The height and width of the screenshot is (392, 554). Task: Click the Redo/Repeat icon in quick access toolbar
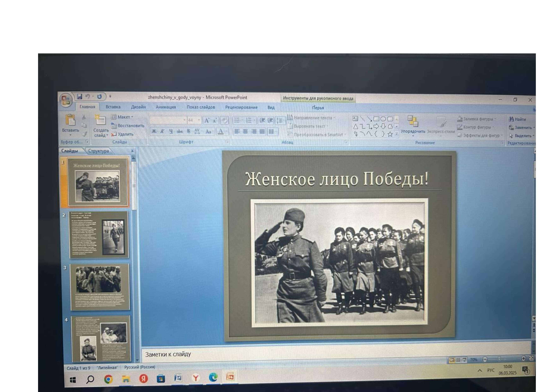click(x=99, y=97)
